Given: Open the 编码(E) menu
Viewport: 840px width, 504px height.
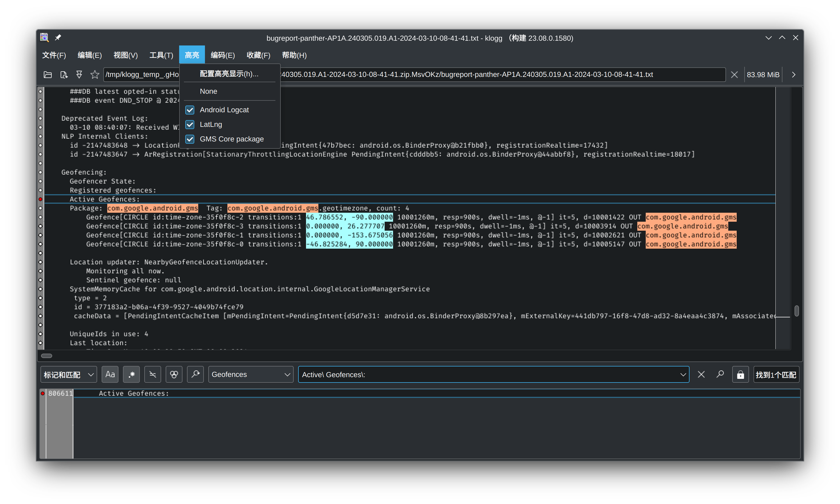Looking at the screenshot, I should tap(223, 55).
